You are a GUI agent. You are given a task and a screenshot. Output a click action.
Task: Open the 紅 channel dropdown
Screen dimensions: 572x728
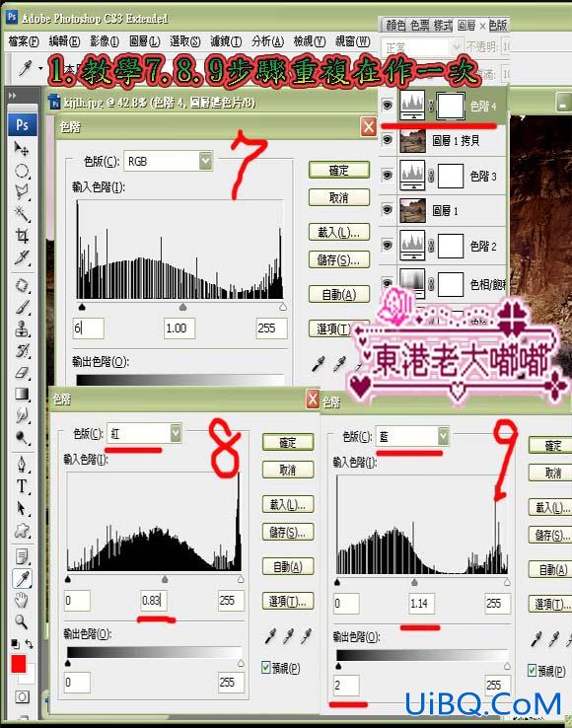tap(144, 434)
